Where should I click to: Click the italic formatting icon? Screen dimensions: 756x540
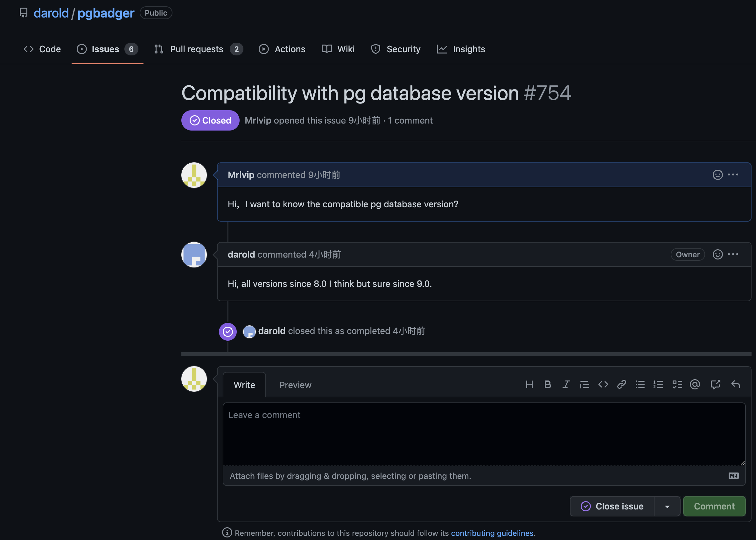566,385
